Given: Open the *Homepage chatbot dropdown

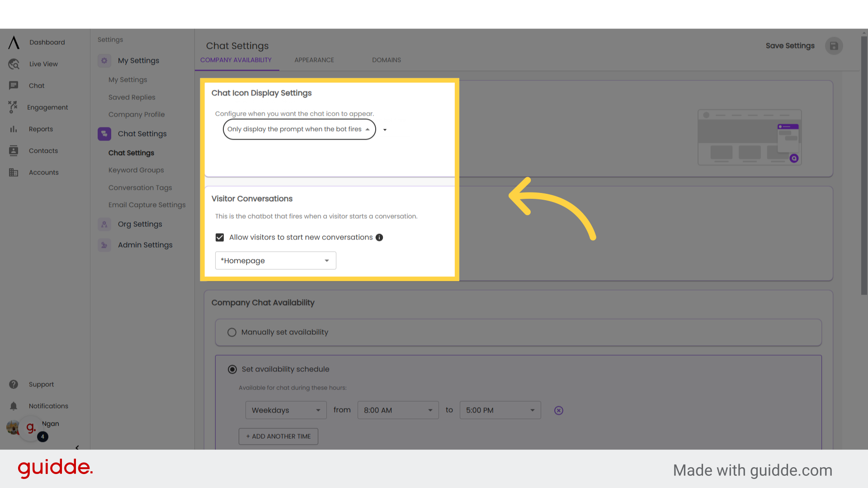Looking at the screenshot, I should pos(276,261).
